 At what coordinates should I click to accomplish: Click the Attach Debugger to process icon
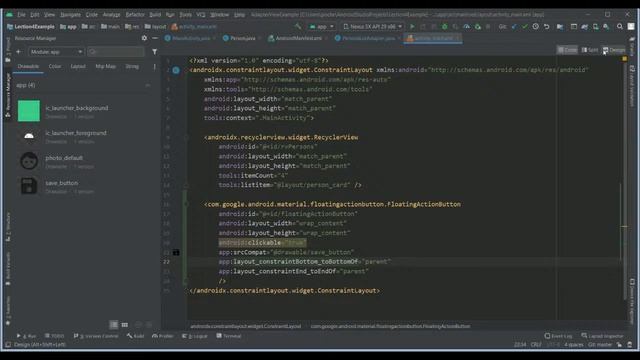478,27
